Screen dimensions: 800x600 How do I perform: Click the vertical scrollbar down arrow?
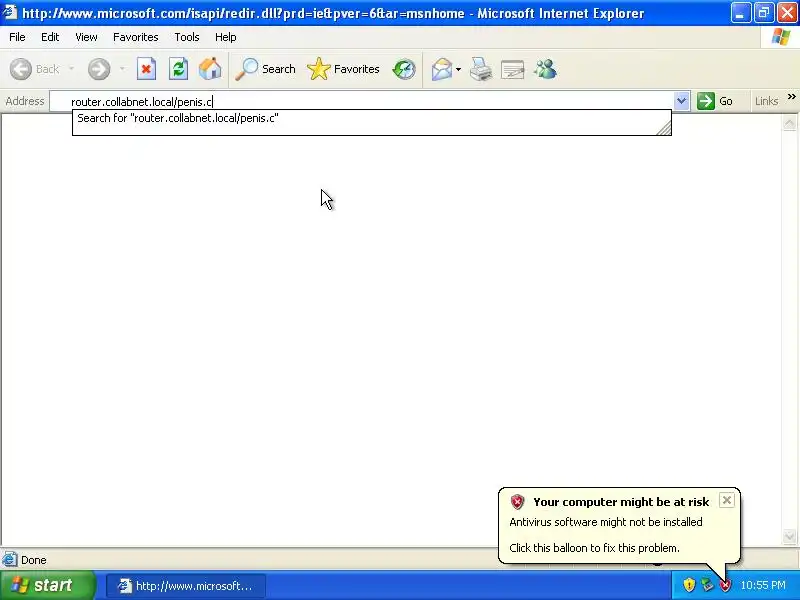[789, 536]
